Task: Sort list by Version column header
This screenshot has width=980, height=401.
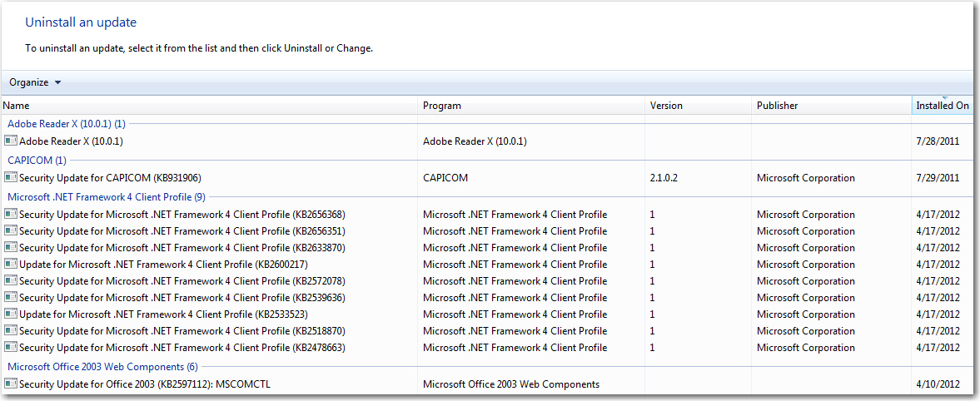Action: pos(698,106)
